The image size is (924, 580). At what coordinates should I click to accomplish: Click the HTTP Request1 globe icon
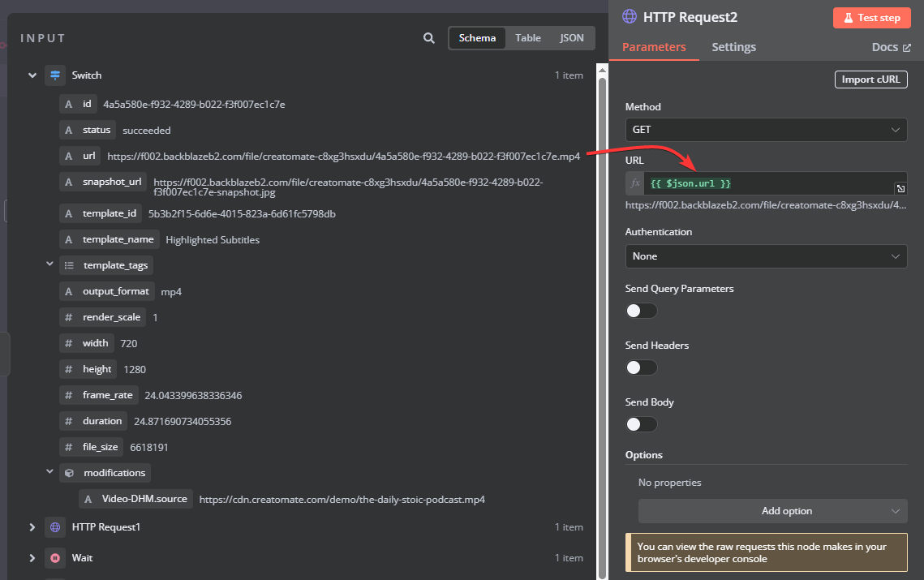tap(55, 527)
